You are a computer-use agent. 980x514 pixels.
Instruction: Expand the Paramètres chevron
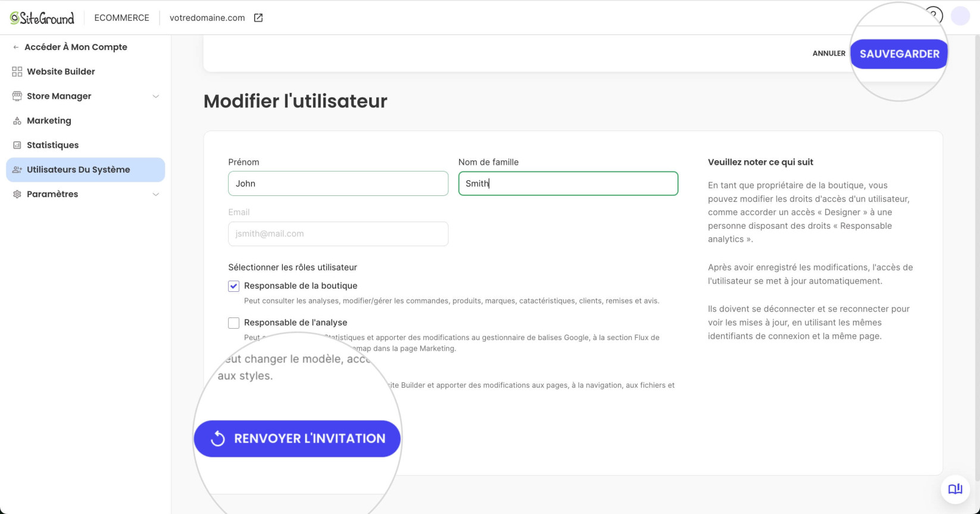(155, 194)
